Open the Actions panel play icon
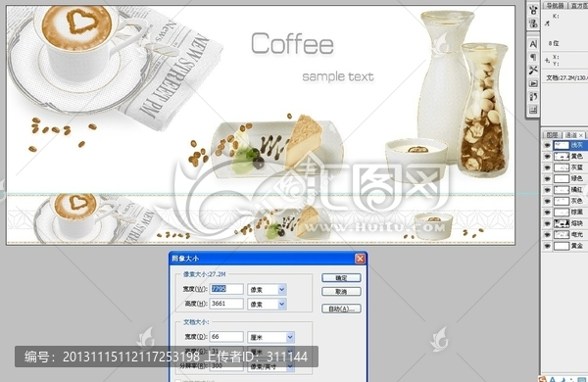 [533, 83]
